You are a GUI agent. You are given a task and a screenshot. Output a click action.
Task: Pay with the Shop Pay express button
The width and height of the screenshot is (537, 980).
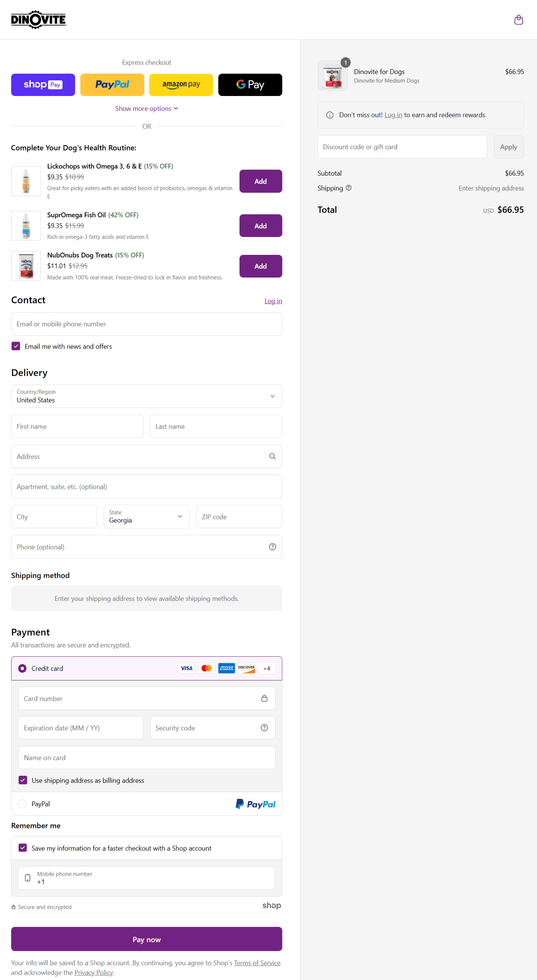[43, 84]
